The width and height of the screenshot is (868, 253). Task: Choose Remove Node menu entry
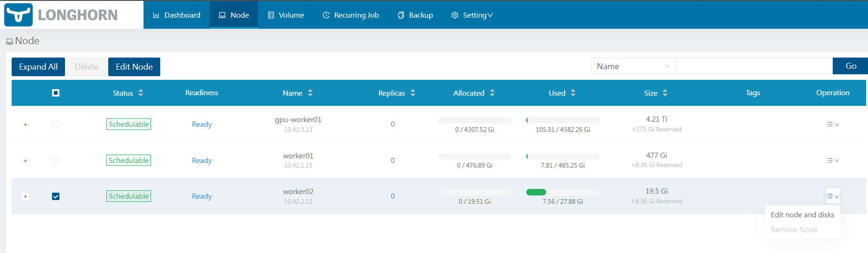pyautogui.click(x=803, y=229)
